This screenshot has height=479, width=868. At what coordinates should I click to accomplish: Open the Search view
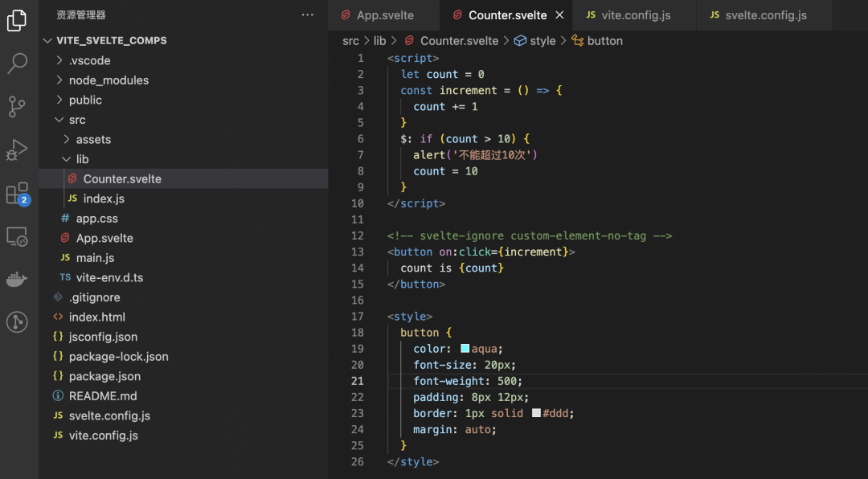coord(17,63)
